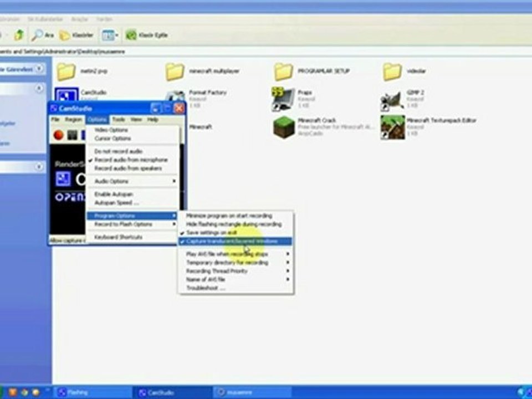
Task: Toggle Capture translucent/layered windows
Action: click(x=236, y=241)
